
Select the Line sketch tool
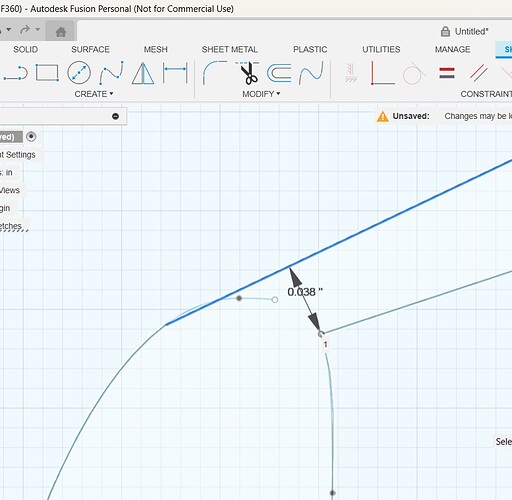point(15,73)
